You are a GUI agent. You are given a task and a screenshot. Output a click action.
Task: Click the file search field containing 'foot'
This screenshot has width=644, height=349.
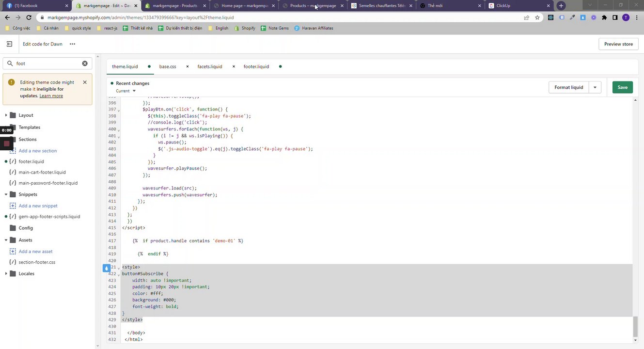47,63
